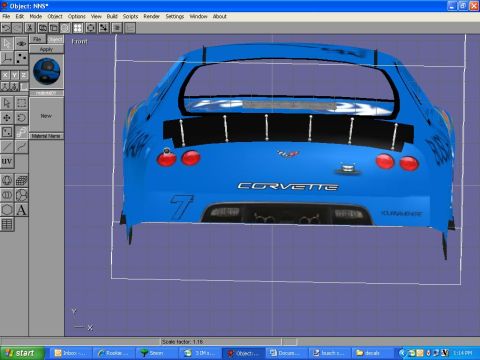Screen dimensions: 480x360
Task: Select the Straight line tool
Action: tap(7, 147)
